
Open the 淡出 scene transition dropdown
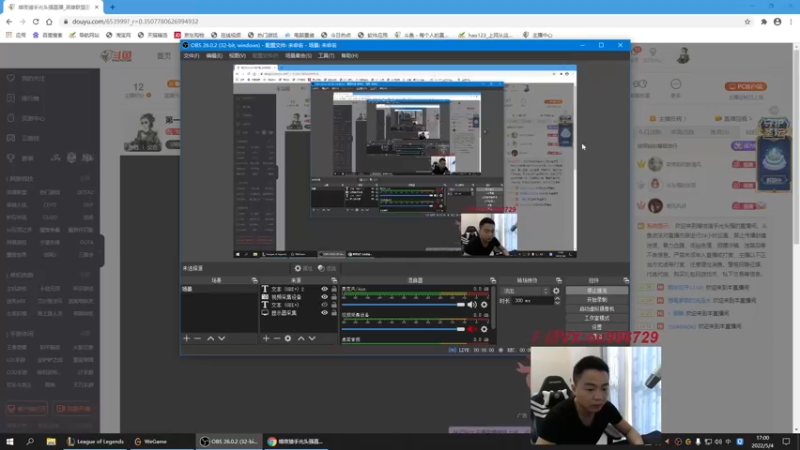click(x=526, y=291)
